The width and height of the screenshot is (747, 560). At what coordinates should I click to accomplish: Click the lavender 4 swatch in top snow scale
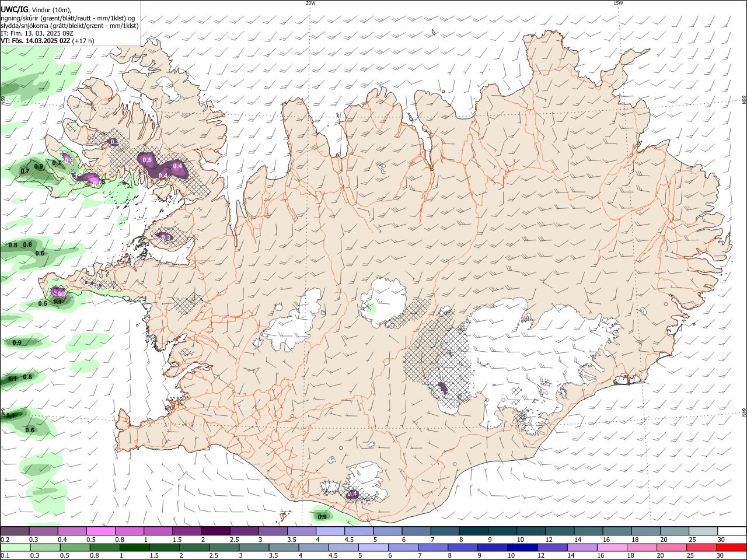point(330,531)
